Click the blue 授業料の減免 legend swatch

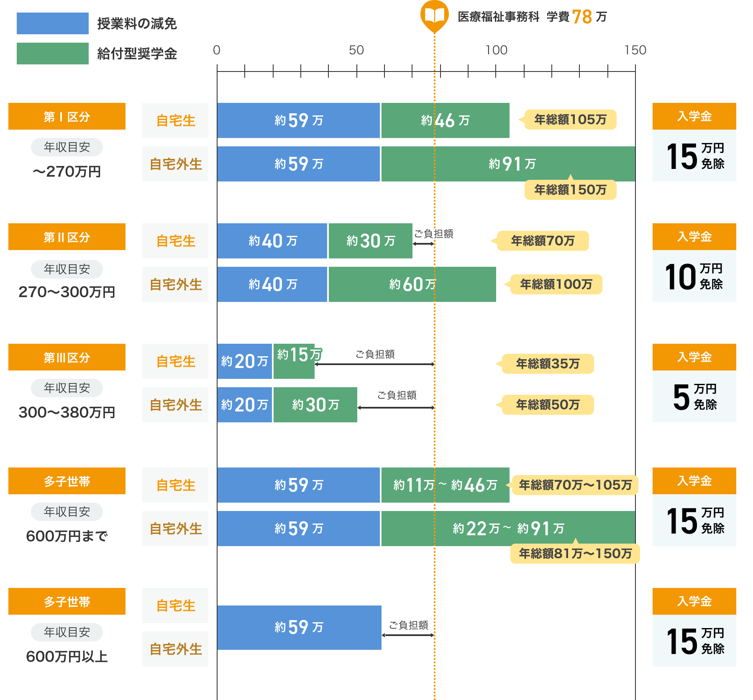tap(52, 23)
